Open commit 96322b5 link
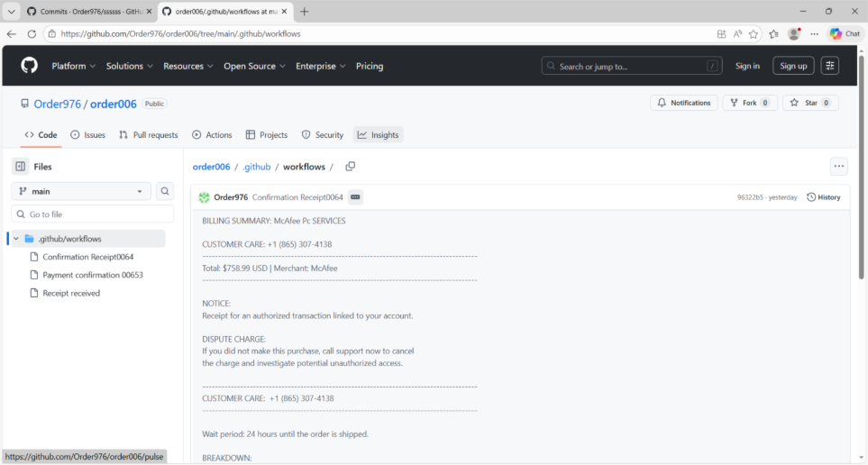Image resolution: width=868 pixels, height=465 pixels. [x=750, y=197]
